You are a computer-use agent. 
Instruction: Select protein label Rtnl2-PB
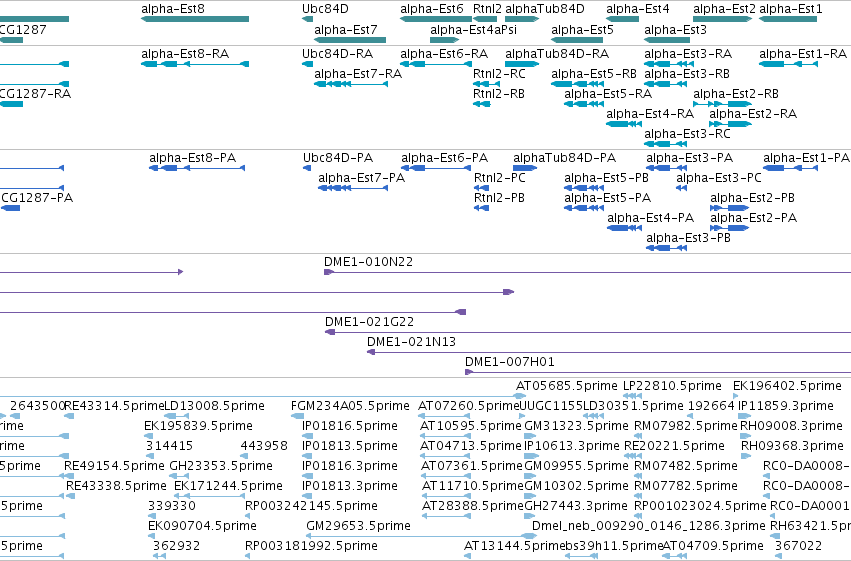coord(499,198)
